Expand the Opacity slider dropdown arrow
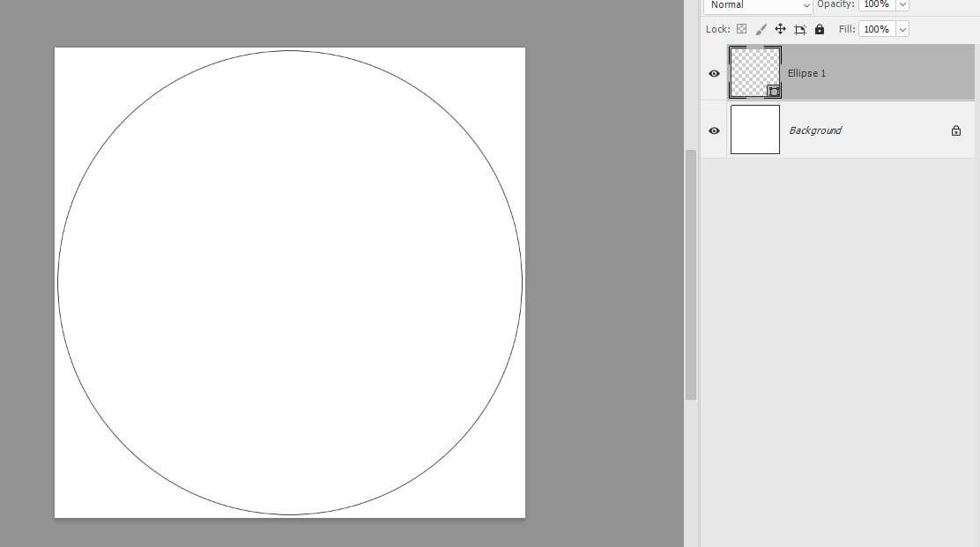Viewport: 980px width, 547px height. click(902, 5)
